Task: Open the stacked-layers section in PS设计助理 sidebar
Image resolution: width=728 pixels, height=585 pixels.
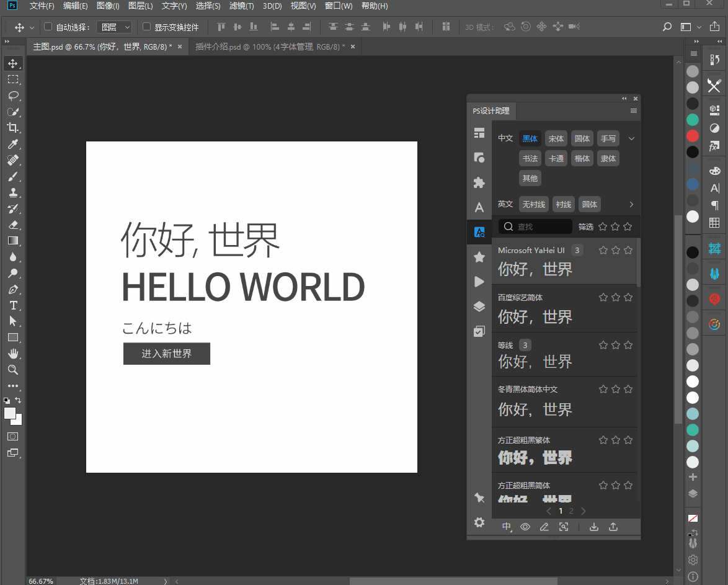Action: (x=479, y=306)
